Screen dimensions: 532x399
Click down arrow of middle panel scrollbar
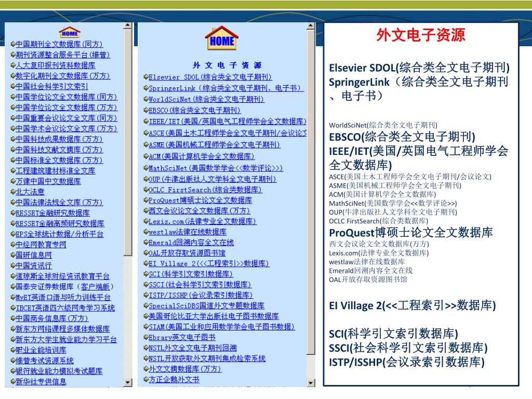coord(311,383)
